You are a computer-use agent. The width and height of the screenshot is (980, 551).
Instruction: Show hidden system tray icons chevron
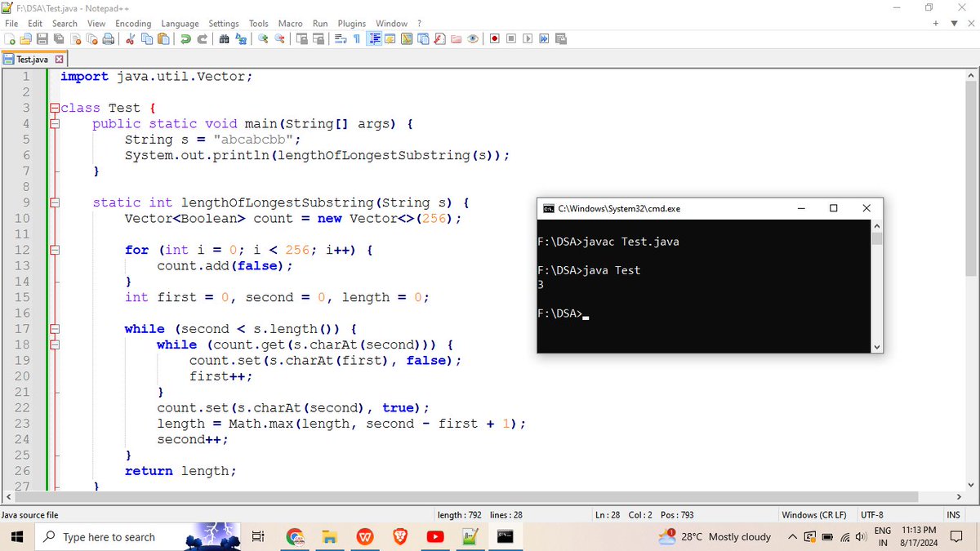point(792,537)
